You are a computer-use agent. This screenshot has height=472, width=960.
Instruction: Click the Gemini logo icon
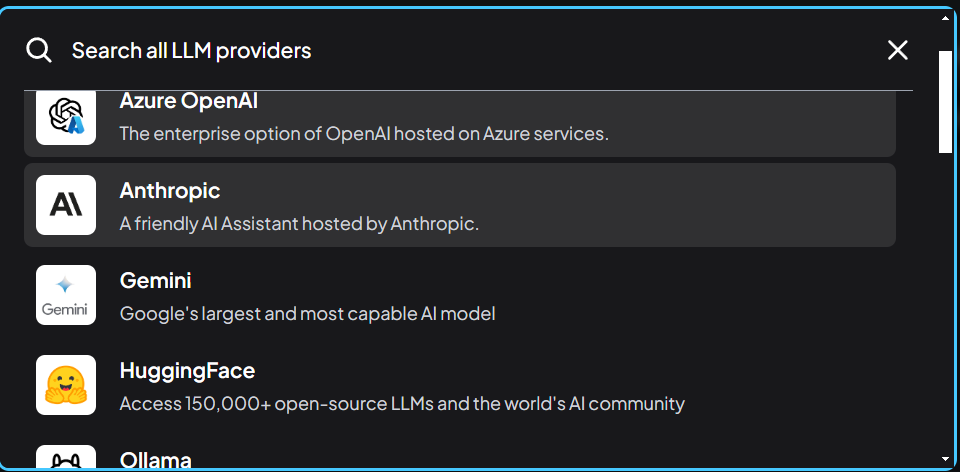[66, 295]
